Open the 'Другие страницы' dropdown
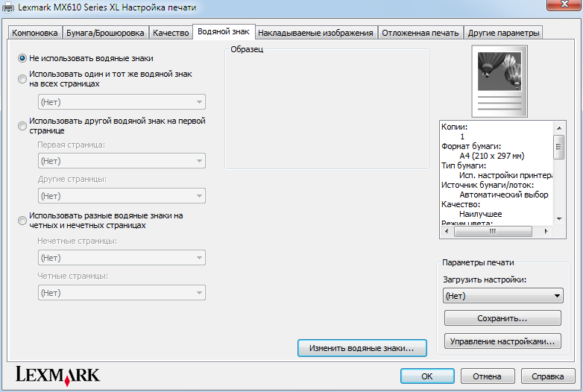The image size is (583, 392). (122, 196)
